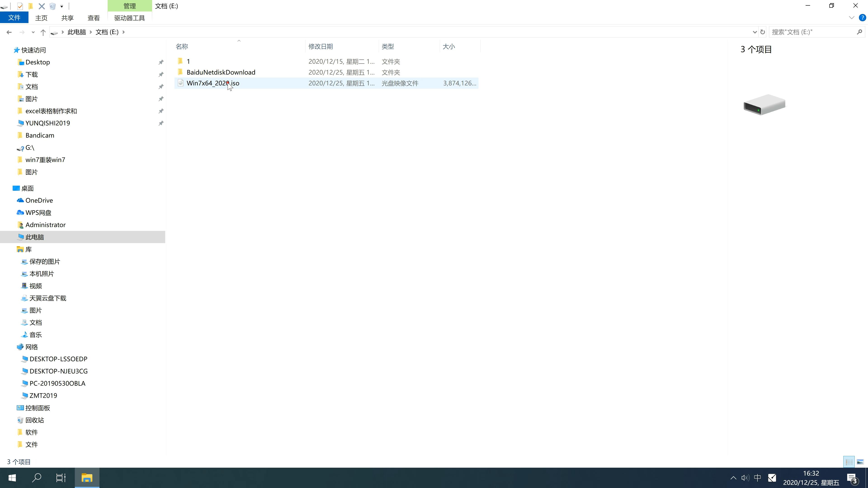
Task: Select the Win7x64_2020.iso file
Action: [213, 83]
